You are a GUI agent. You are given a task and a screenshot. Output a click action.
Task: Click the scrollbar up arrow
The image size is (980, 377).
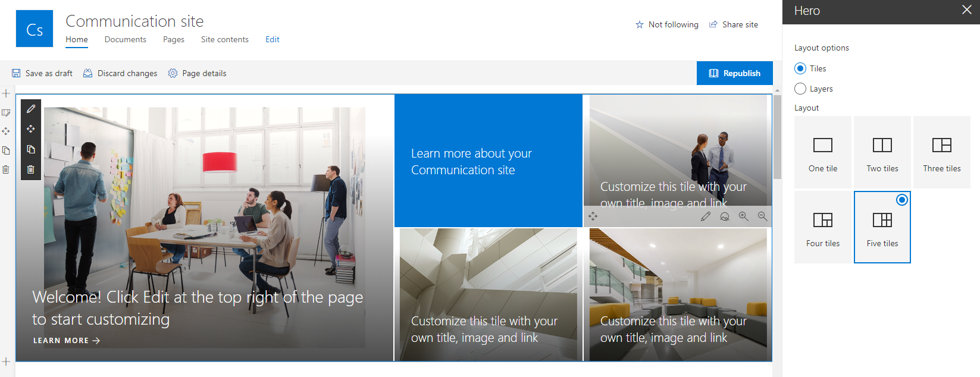[777, 90]
